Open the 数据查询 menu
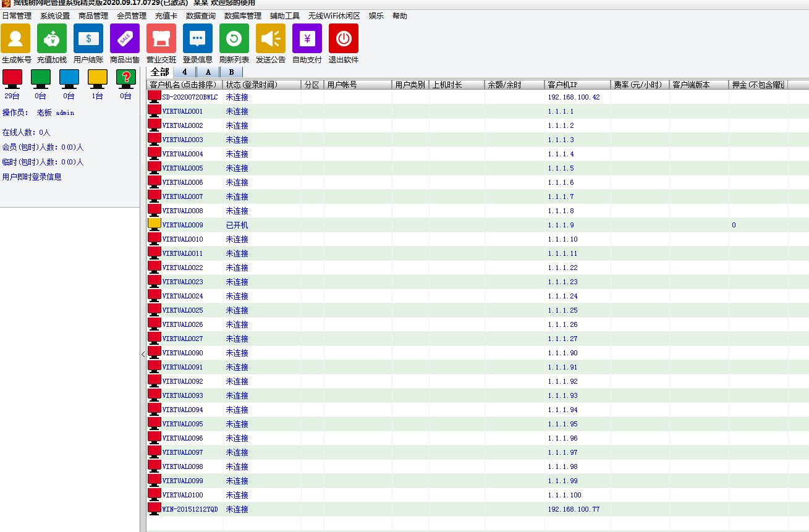The height and width of the screenshot is (532, 809). 201,16
